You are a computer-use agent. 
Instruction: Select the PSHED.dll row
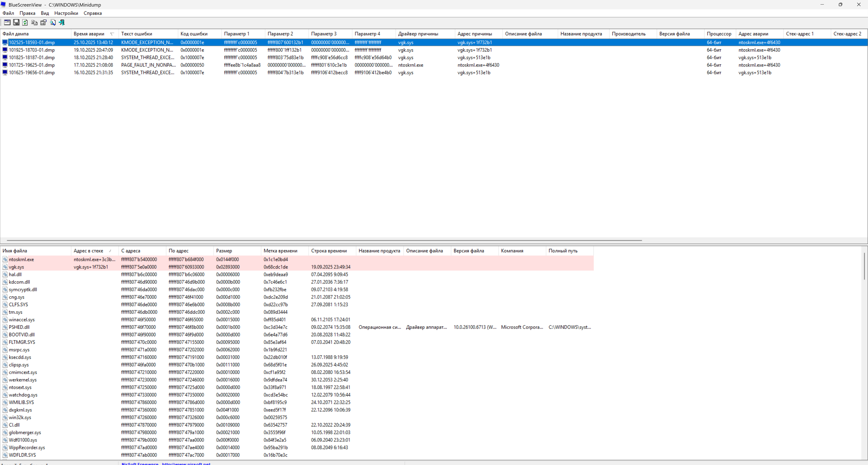pyautogui.click(x=297, y=327)
